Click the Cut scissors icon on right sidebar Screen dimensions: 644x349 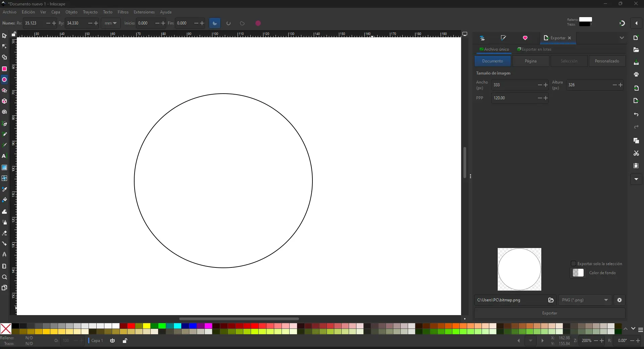pos(636,153)
